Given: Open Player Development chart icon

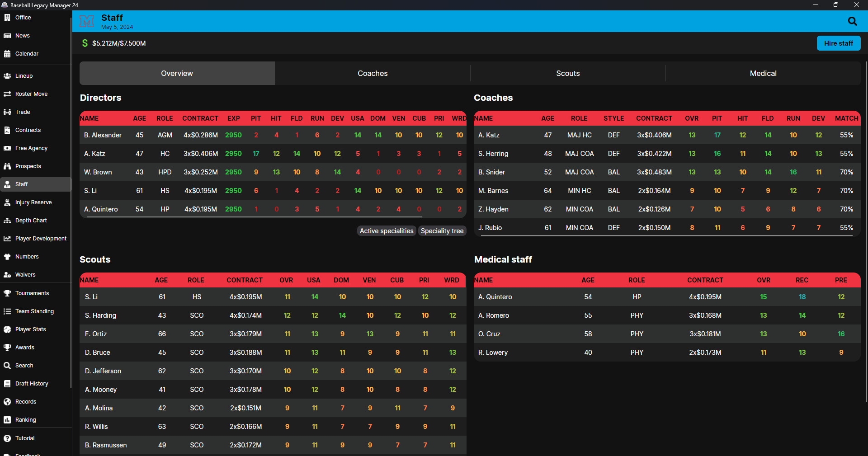Looking at the screenshot, I should tap(7, 239).
